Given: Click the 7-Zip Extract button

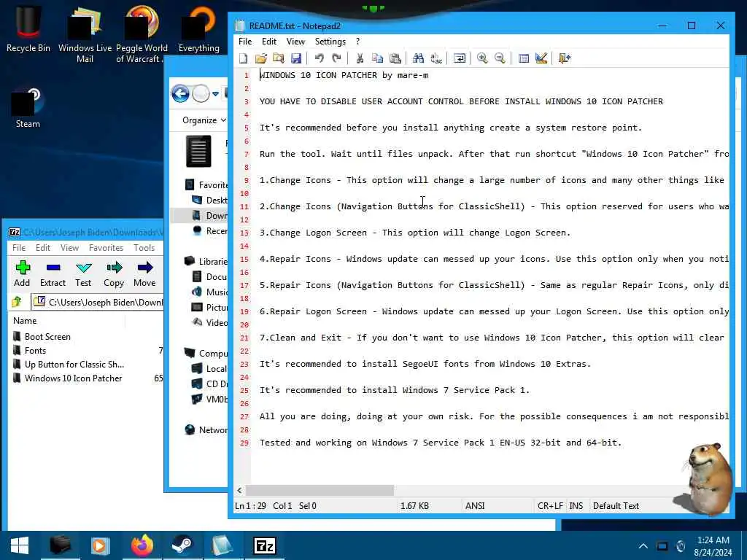Looking at the screenshot, I should pos(53,274).
